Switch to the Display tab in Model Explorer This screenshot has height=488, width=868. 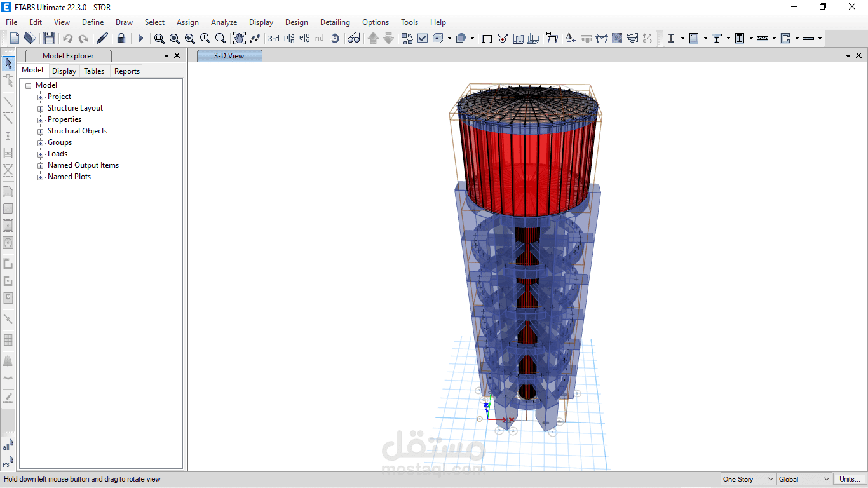point(64,71)
